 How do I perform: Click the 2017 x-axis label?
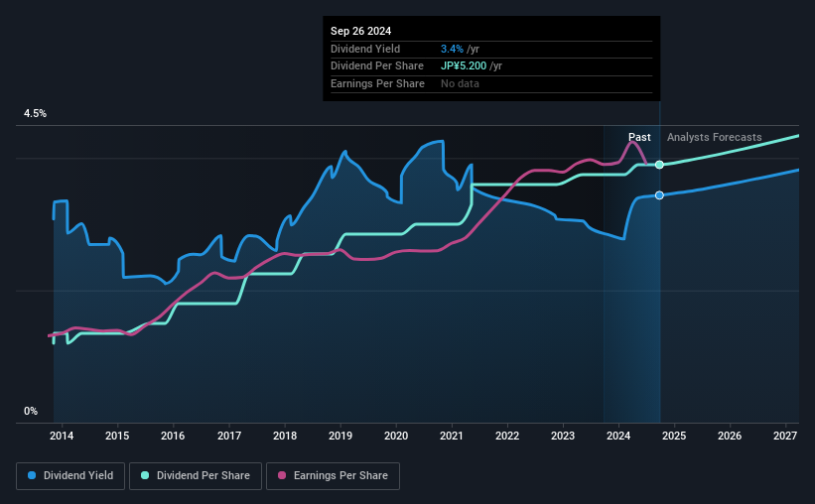pos(228,436)
